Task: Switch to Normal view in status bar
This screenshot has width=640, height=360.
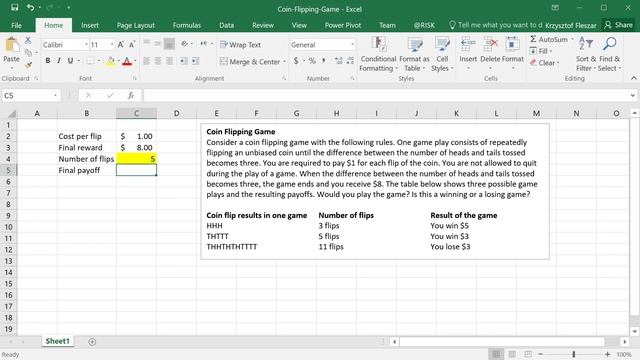Action: [496, 354]
